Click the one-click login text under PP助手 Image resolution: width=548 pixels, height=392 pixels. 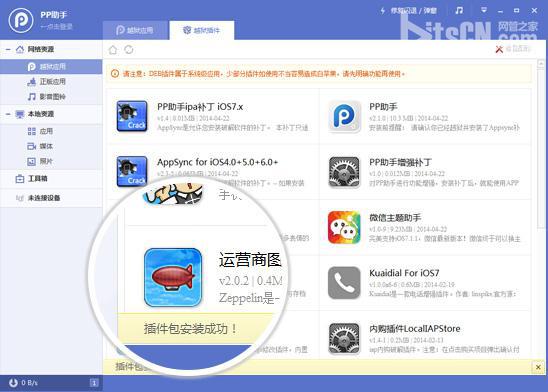point(56,27)
